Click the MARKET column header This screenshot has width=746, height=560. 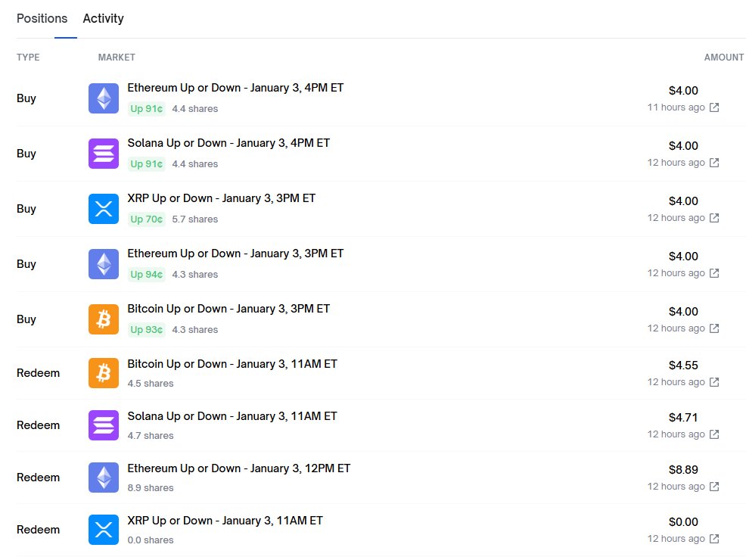point(117,58)
